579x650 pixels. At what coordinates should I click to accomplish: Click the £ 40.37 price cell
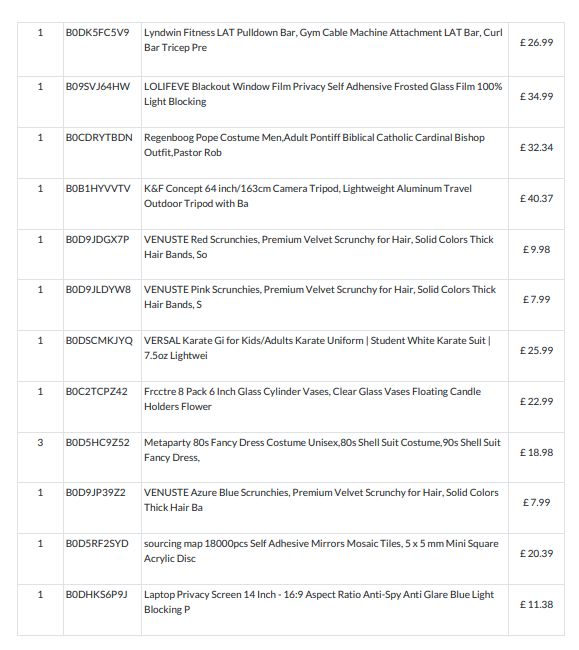[x=536, y=198]
